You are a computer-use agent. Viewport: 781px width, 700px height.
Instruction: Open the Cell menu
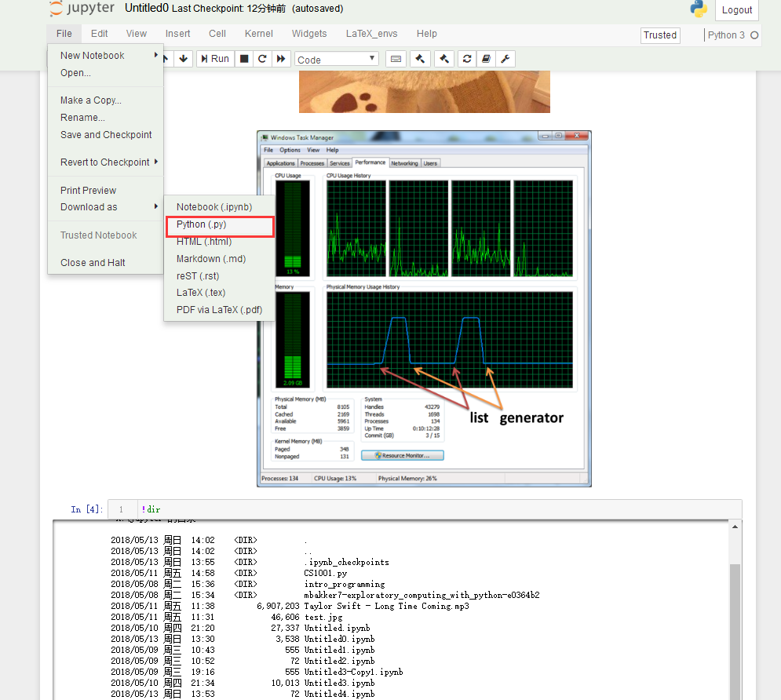pos(217,34)
